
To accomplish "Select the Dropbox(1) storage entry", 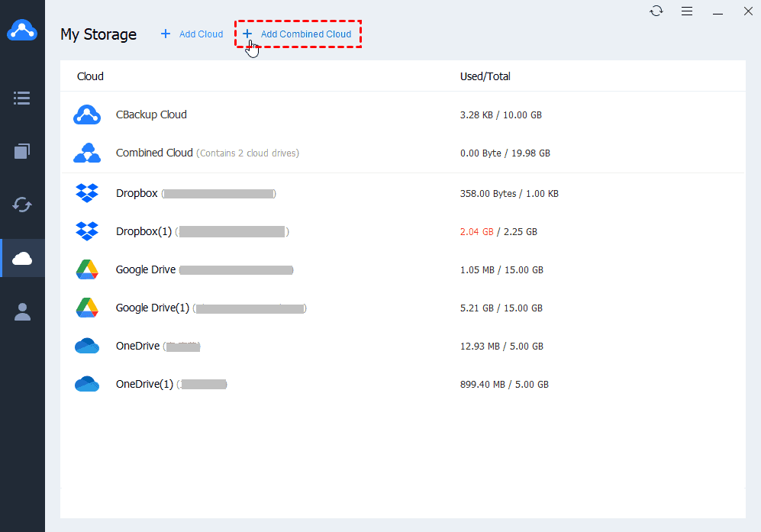I will (143, 231).
